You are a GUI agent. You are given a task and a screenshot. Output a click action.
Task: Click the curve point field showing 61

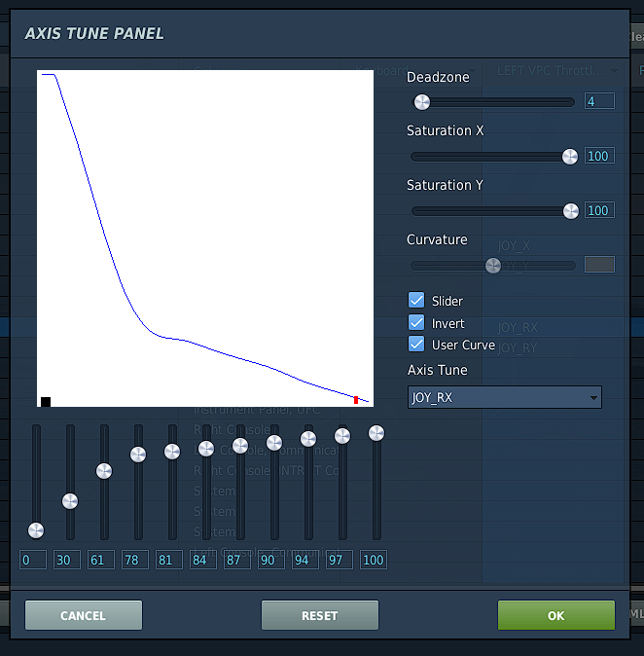tap(101, 560)
